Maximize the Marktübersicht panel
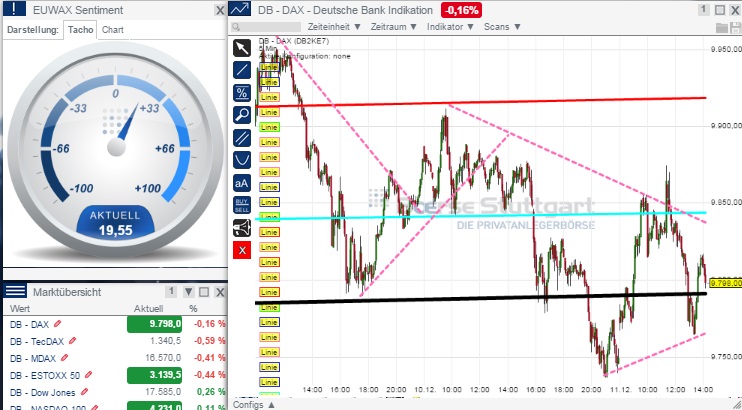This screenshot has height=410, width=742. point(204,292)
